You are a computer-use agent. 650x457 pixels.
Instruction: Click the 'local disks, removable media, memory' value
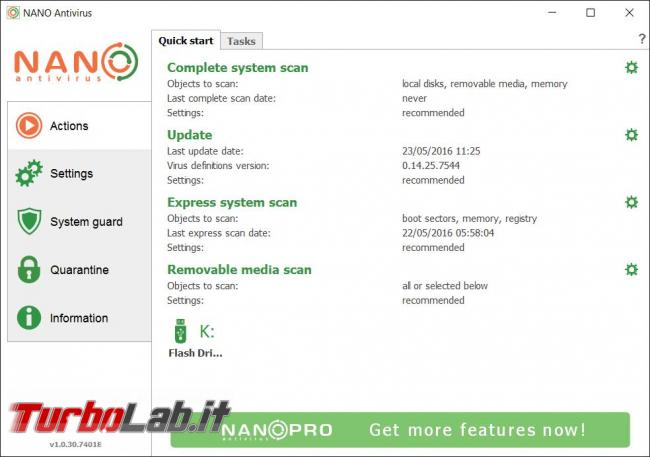[x=485, y=84]
